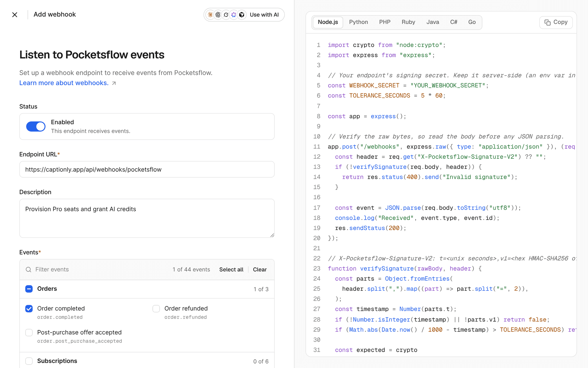588x368 pixels.
Task: Click the Use with AI label
Action: 264,15
